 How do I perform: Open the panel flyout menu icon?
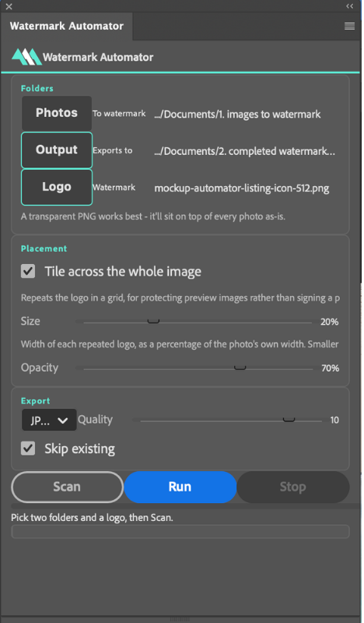349,26
